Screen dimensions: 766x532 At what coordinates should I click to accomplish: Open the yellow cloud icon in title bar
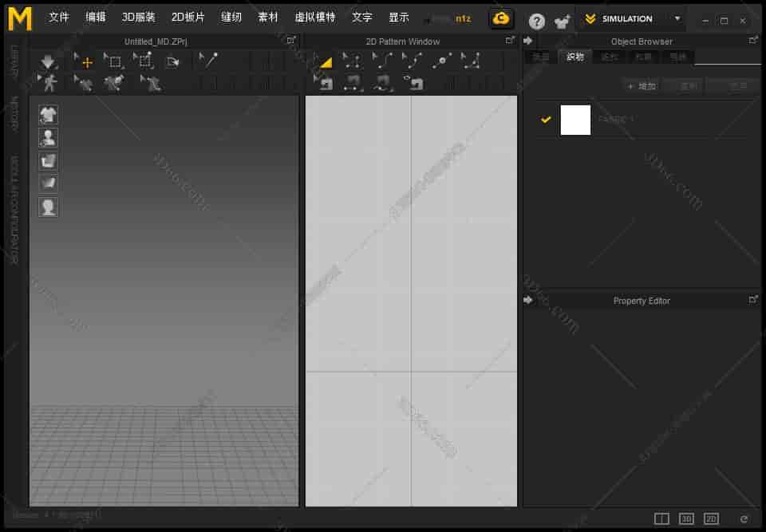tap(501, 18)
